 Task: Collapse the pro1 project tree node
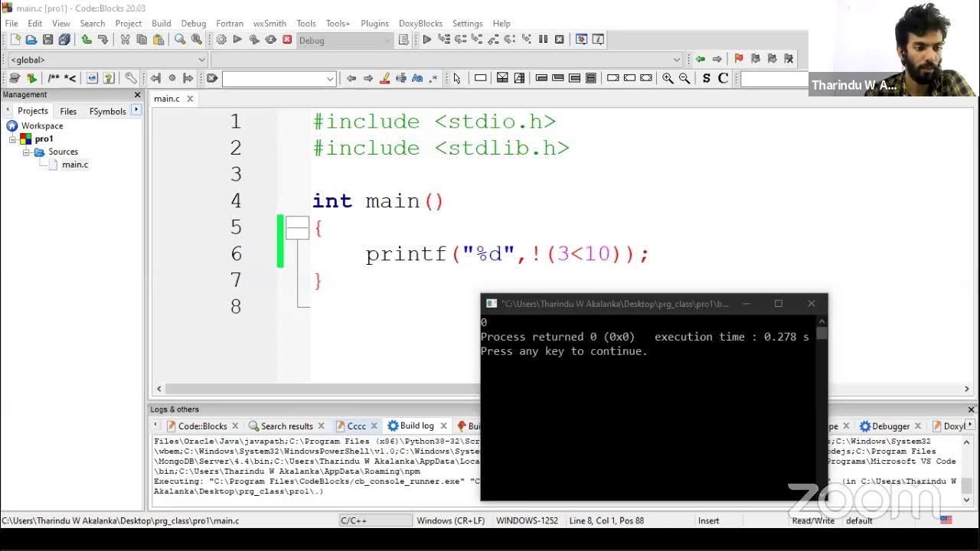point(12,139)
